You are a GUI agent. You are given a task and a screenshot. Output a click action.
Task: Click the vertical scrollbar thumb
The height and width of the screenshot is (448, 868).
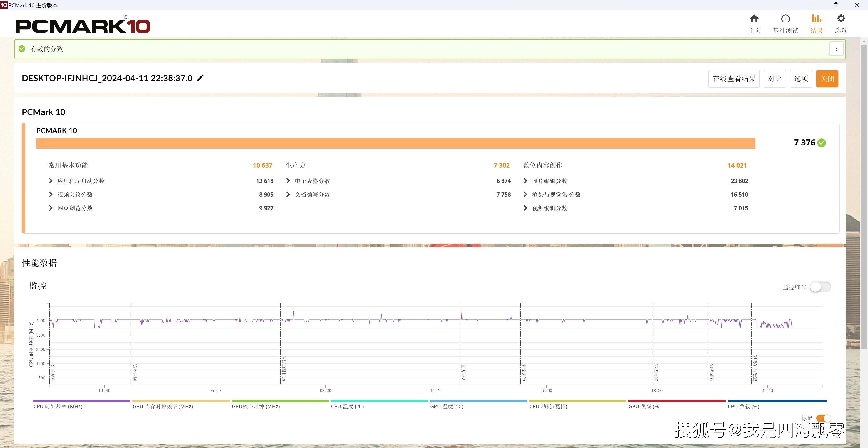click(864, 197)
